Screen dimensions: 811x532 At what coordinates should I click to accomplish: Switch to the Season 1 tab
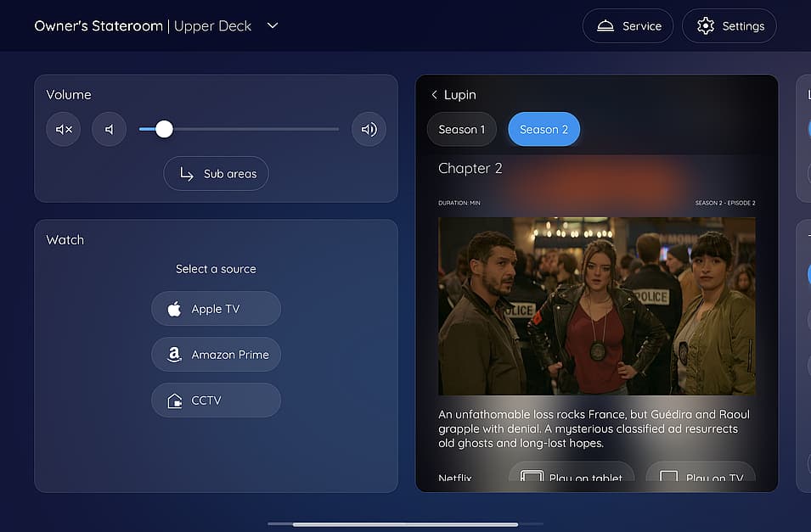pos(461,130)
